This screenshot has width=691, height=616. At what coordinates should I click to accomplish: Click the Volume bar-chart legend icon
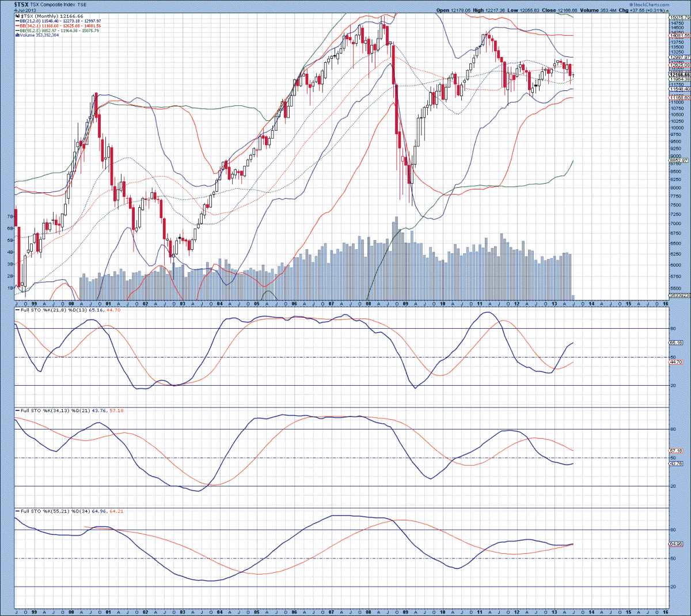pos(18,35)
